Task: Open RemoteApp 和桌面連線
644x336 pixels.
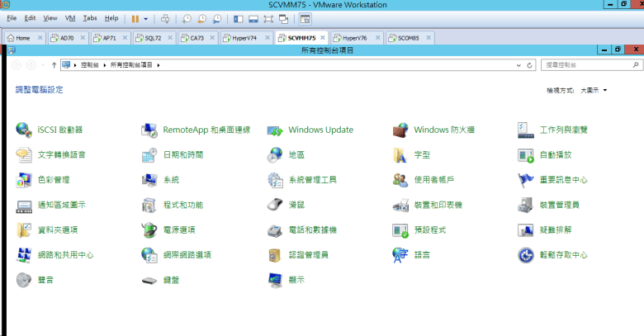Action: tap(206, 130)
